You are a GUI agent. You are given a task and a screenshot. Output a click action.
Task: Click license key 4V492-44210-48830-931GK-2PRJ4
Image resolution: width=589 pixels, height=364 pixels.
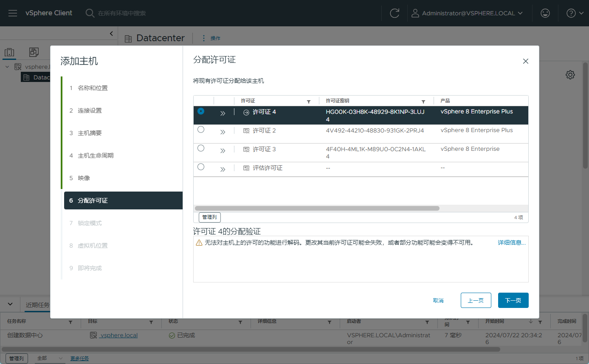pos(375,130)
